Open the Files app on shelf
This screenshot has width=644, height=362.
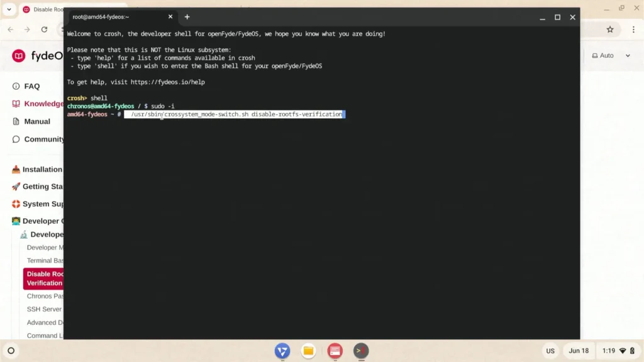(308, 351)
